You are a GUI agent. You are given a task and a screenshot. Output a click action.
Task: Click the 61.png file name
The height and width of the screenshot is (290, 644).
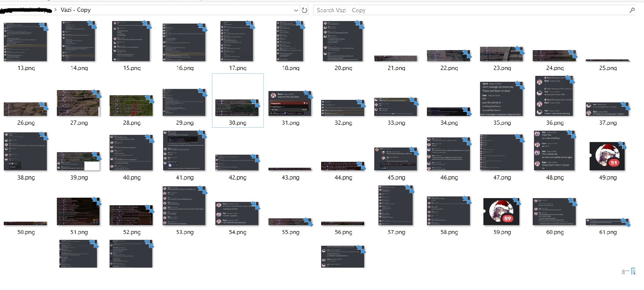point(607,232)
